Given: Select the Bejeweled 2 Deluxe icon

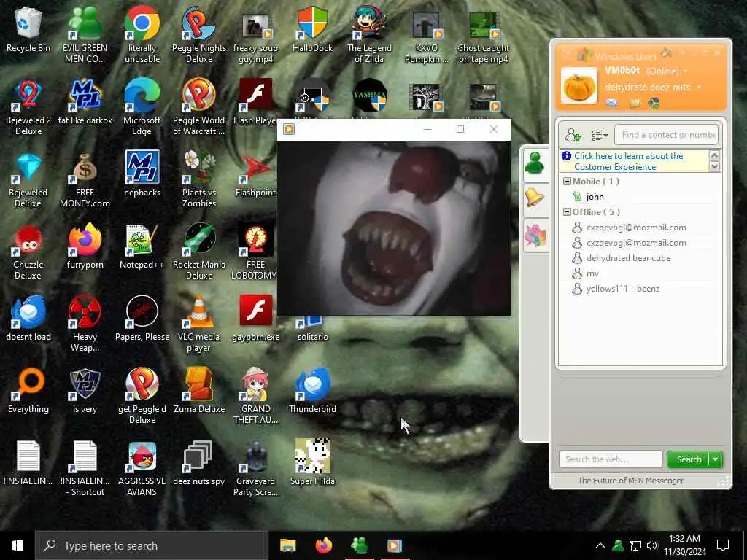Looking at the screenshot, I should coord(28,108).
